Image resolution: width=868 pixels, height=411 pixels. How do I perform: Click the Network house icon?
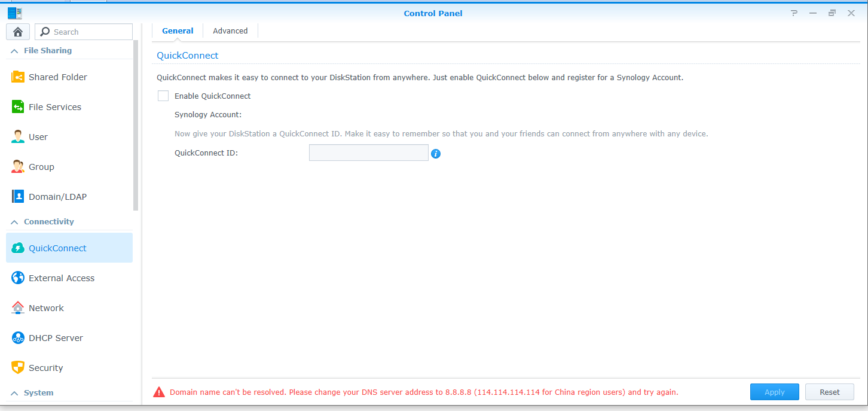click(18, 308)
